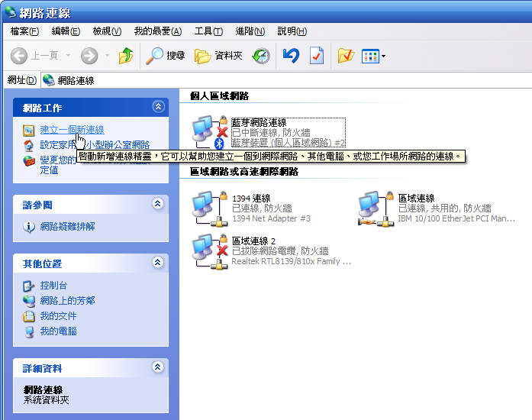Open the Forward button history dropdown arrow
Screen dimensions: 532x420
pyautogui.click(x=107, y=55)
